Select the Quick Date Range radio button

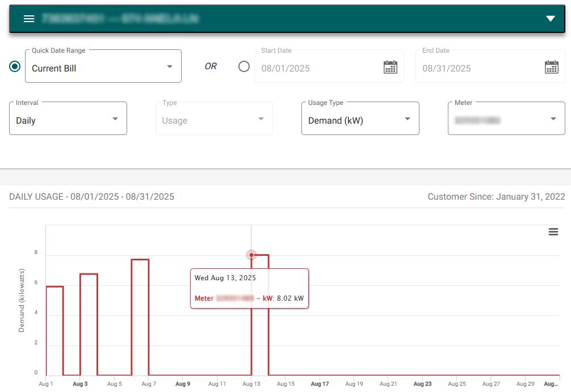pyautogui.click(x=15, y=66)
